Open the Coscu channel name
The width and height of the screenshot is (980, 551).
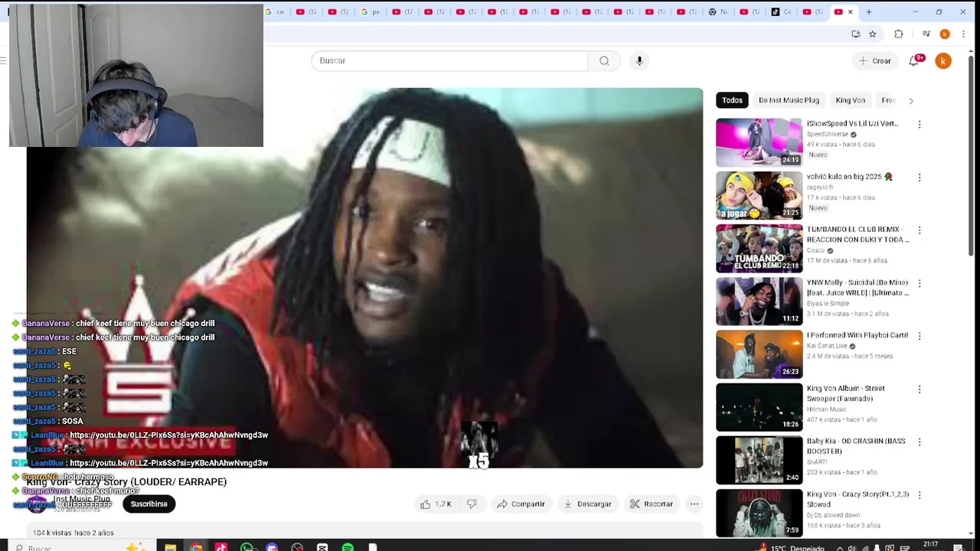815,250
